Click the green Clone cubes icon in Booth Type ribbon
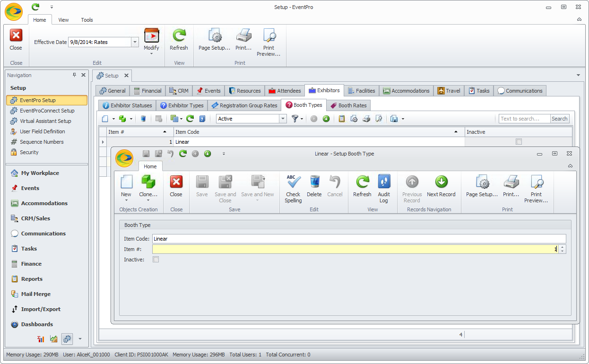 click(x=148, y=182)
